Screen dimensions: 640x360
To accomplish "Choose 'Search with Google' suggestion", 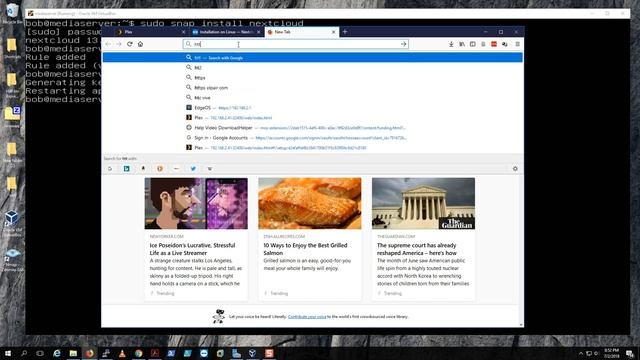I will [312, 58].
